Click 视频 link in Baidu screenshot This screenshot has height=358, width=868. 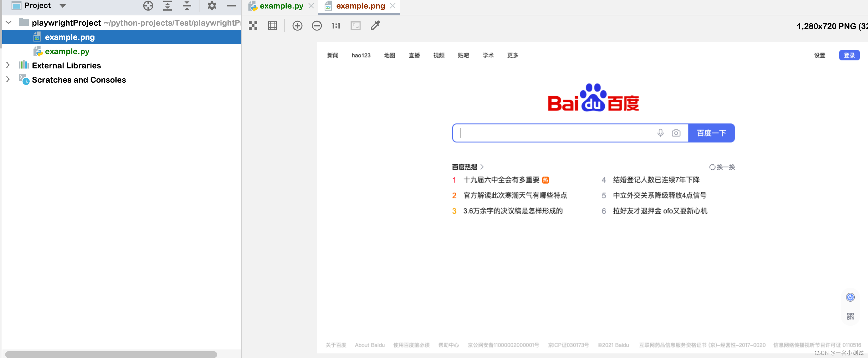[439, 55]
